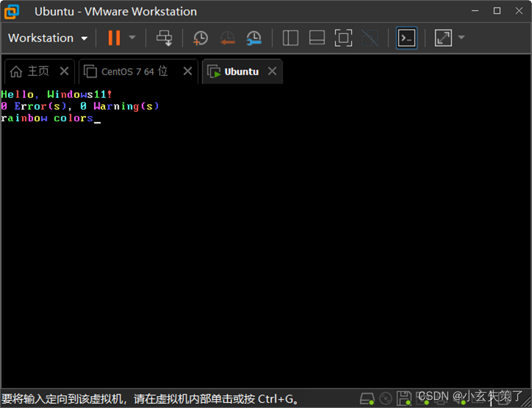Maximize the VMware Workstation window

(x=497, y=11)
